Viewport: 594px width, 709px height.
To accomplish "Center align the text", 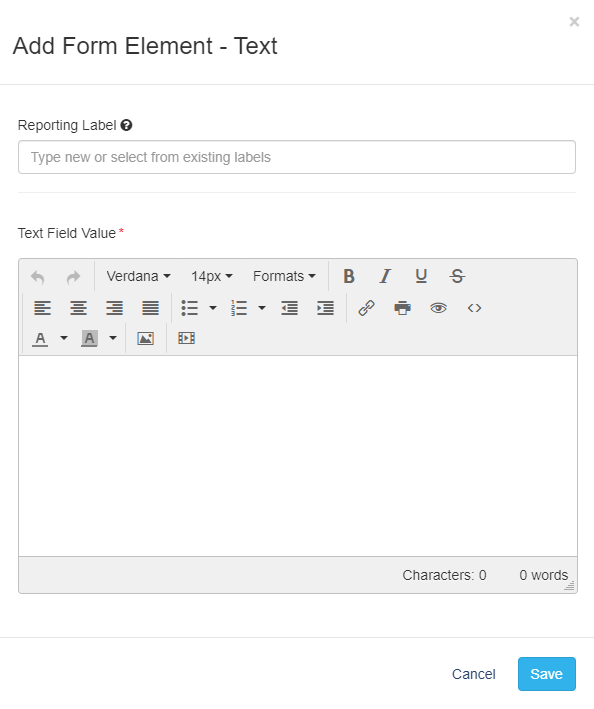I will click(x=78, y=308).
